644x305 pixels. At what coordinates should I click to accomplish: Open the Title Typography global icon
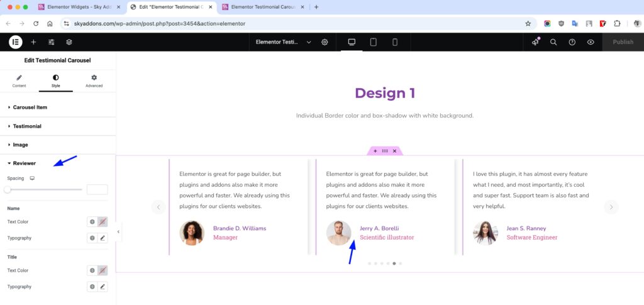pos(92,287)
